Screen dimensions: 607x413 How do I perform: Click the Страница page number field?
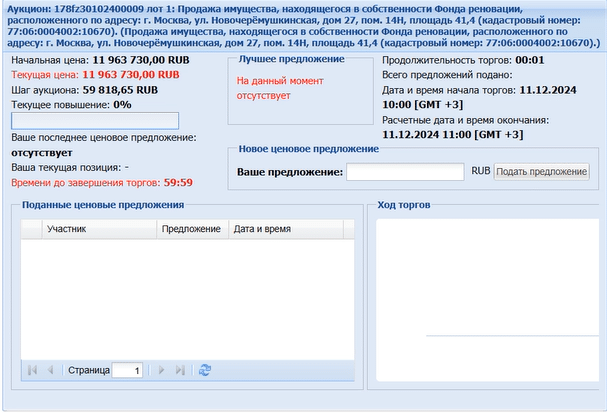tap(127, 370)
